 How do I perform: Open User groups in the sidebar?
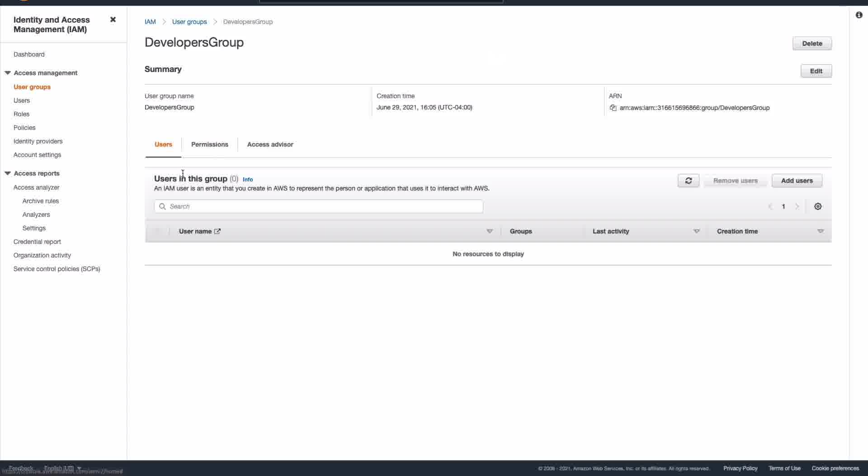(32, 87)
